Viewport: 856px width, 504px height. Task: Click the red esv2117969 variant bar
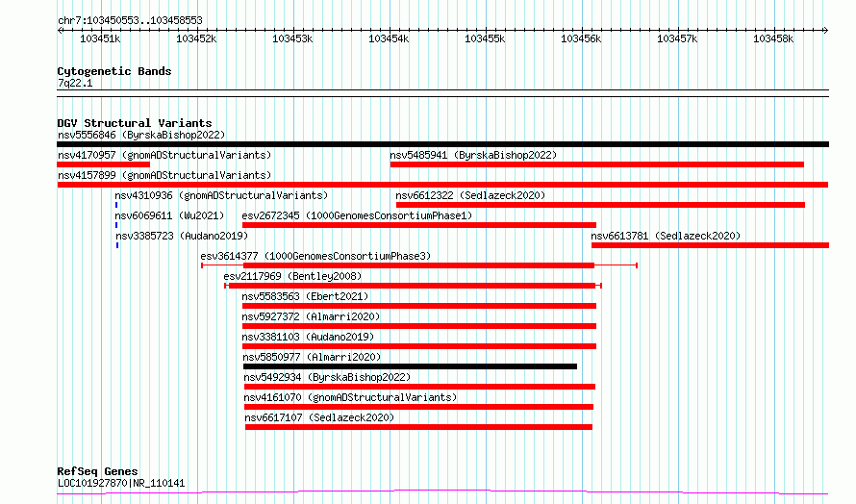(x=413, y=286)
